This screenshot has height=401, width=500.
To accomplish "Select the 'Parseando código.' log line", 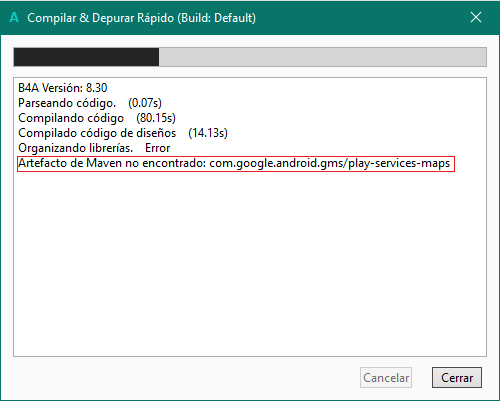I will click(67, 103).
